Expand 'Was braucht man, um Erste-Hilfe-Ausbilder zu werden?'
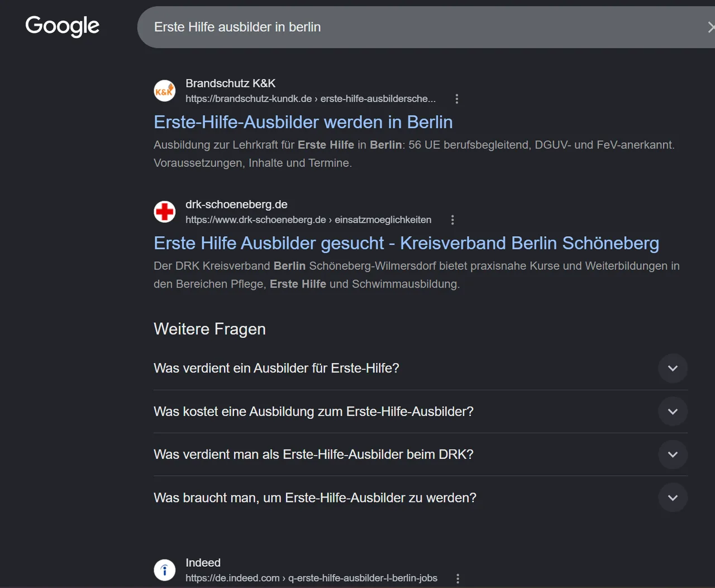715x588 pixels. click(x=673, y=498)
